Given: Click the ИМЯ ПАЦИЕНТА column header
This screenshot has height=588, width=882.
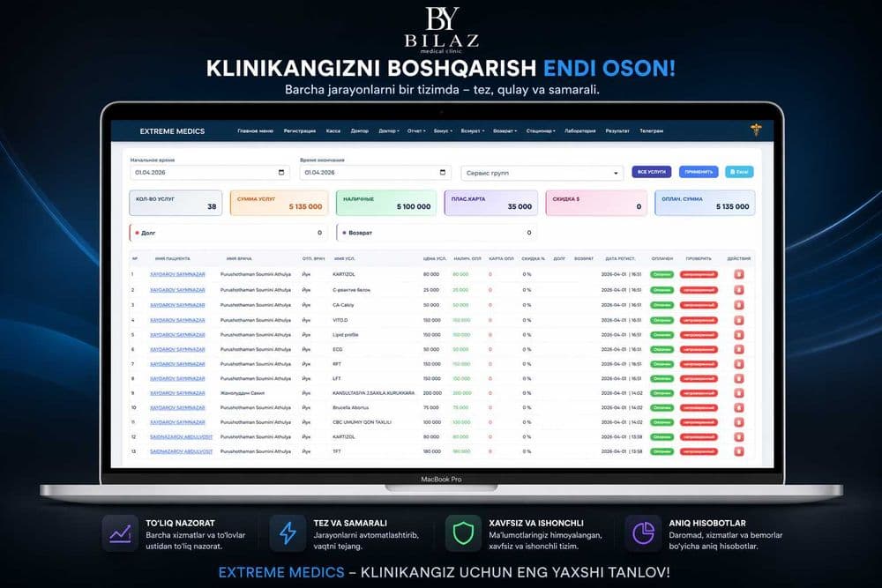Looking at the screenshot, I should [x=173, y=258].
